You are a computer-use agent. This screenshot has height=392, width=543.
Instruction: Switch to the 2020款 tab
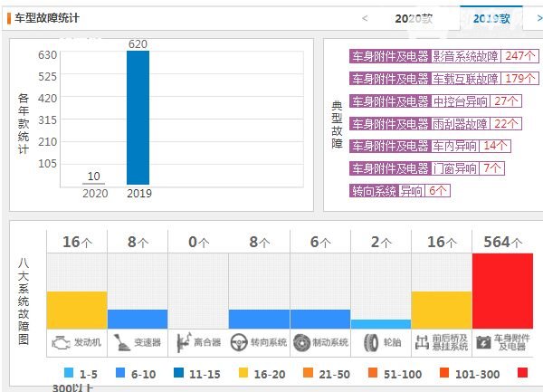414,18
